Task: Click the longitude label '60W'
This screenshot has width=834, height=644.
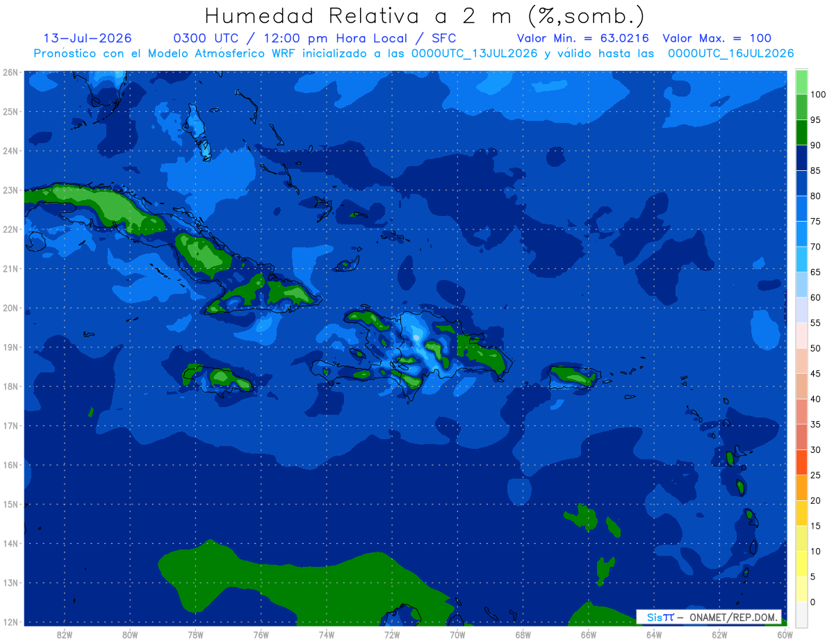Action: [x=785, y=635]
